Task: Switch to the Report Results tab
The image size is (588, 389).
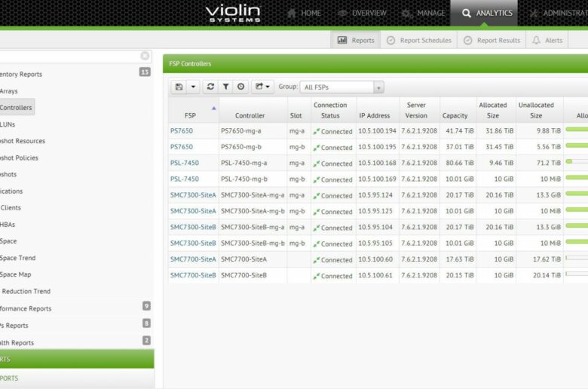Action: coord(492,40)
